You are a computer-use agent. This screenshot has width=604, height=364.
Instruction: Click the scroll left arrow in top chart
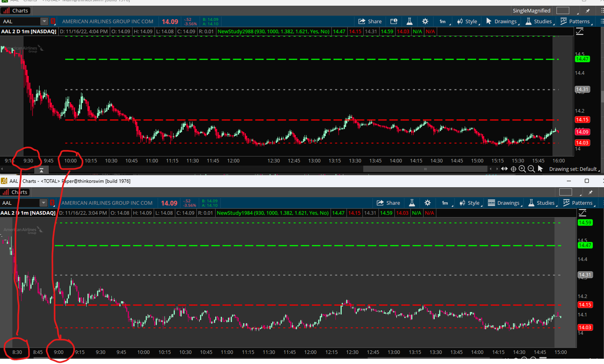[x=491, y=169]
